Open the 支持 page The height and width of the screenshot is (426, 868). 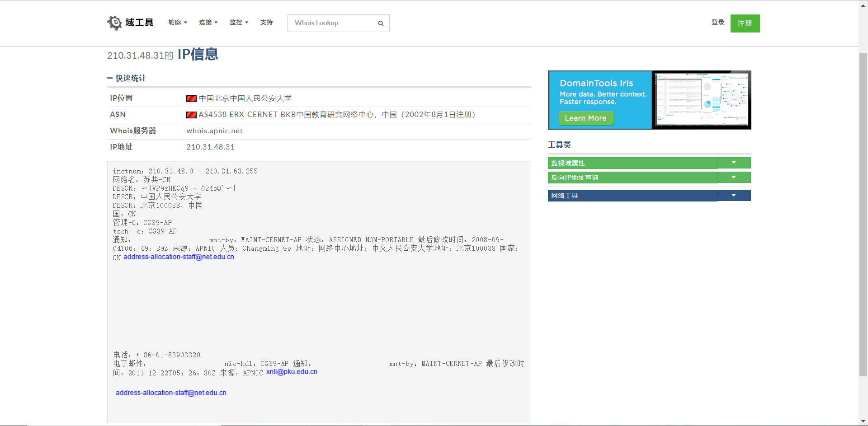[x=267, y=22]
